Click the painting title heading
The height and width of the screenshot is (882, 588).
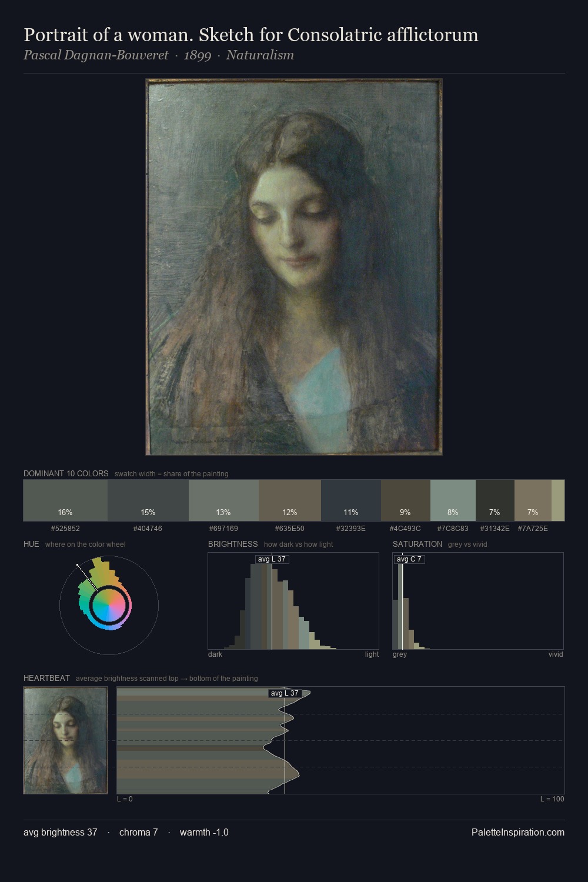click(x=251, y=35)
